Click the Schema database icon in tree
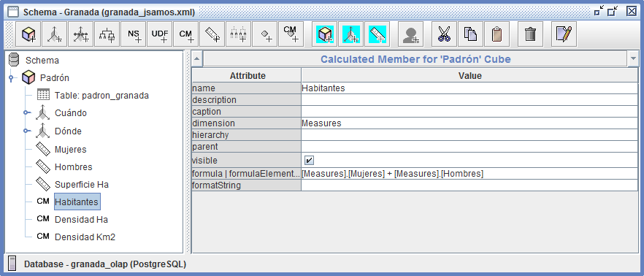 (x=14, y=60)
